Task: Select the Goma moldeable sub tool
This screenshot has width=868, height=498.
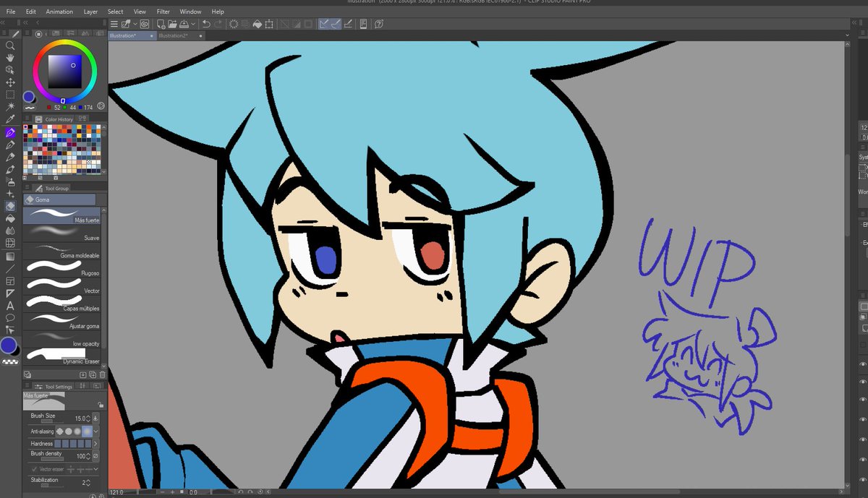Action: (61, 250)
